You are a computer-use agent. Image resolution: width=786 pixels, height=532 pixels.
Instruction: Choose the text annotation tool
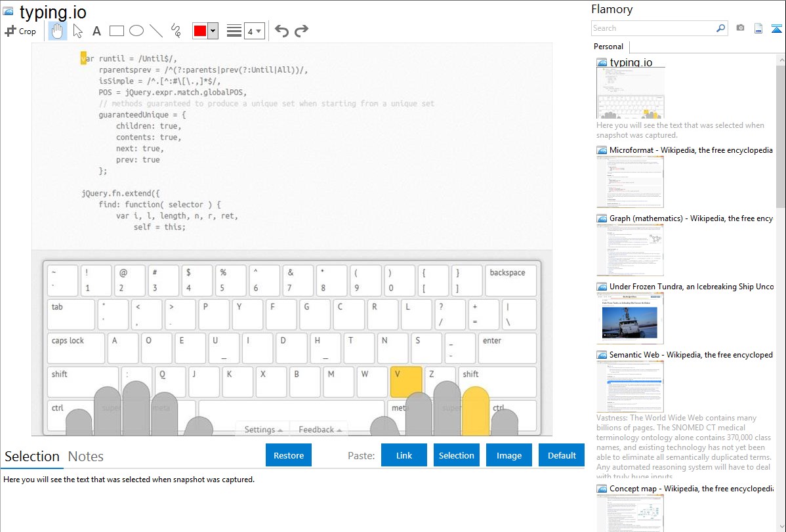pos(96,31)
